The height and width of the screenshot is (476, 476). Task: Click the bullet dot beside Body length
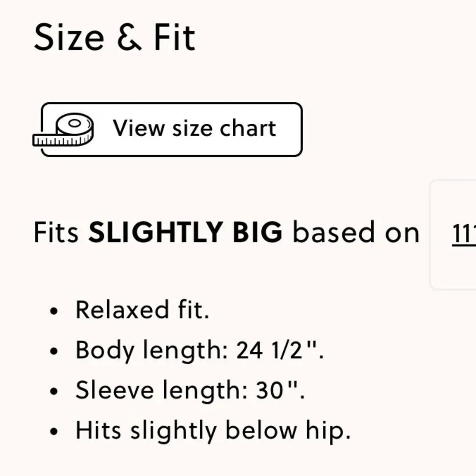point(54,351)
